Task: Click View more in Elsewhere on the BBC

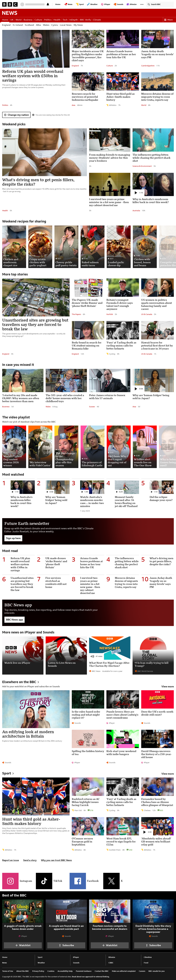Action: (168, 687)
